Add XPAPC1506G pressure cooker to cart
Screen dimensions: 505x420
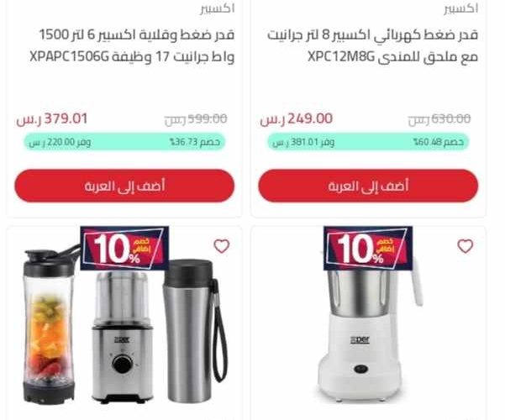click(124, 186)
